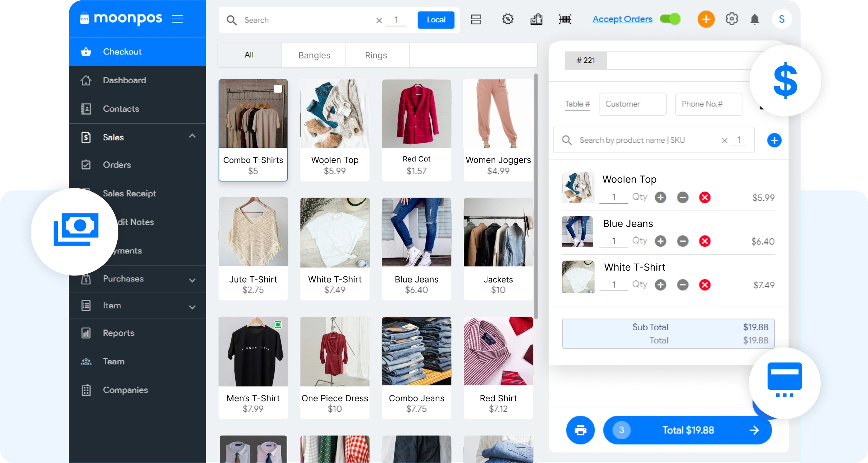This screenshot has width=868, height=463.
Task: Expand the Purchases sidebar menu
Action: pos(192,280)
